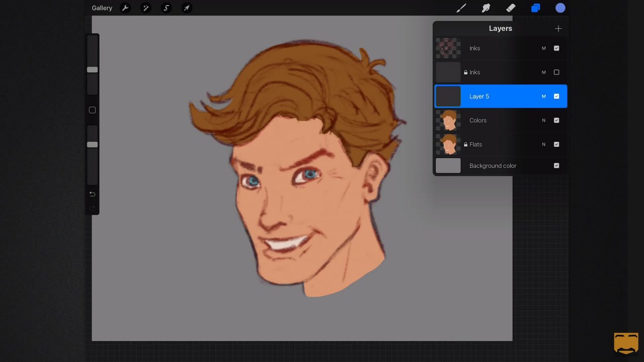Show the locked Inks layer
The height and width of the screenshot is (362, 644).
coord(556,72)
